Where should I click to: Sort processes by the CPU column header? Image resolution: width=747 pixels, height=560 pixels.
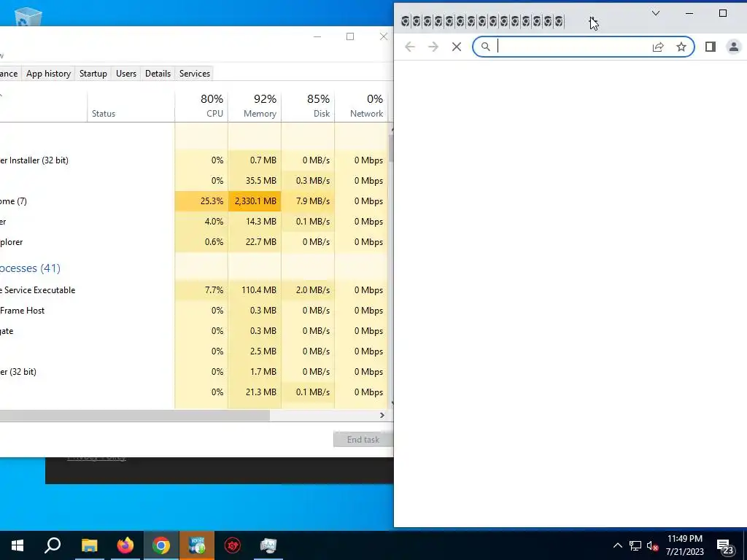[x=201, y=106]
